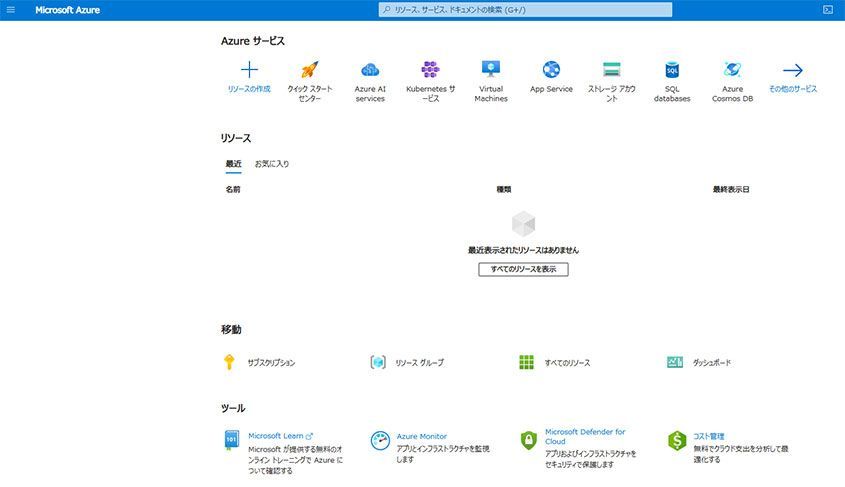This screenshot has width=845, height=487.
Task: Open the hamburger portal menu
Action: [12, 10]
